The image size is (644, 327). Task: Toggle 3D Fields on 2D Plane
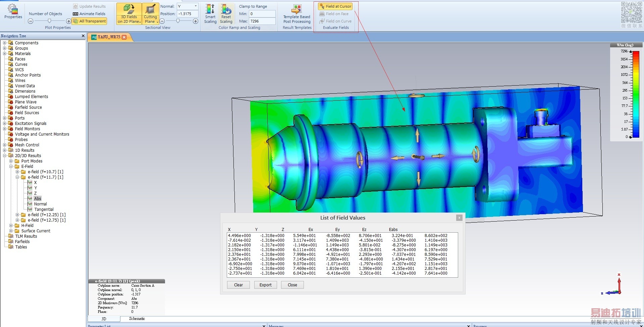129,13
